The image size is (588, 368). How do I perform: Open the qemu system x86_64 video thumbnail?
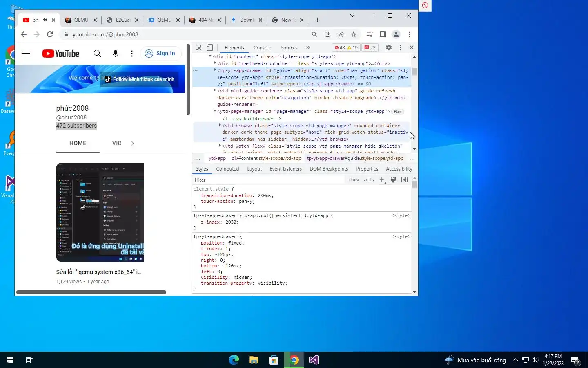pyautogui.click(x=100, y=212)
